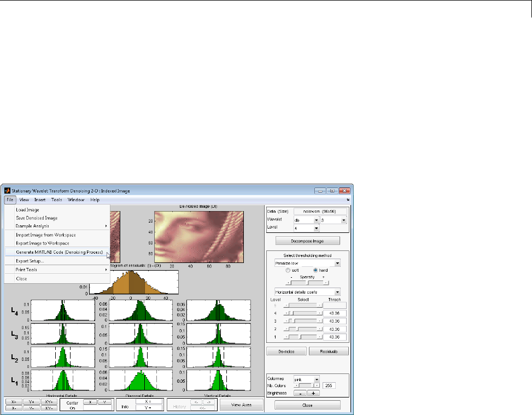Image resolution: width=532 pixels, height=415 pixels.
Task: Select the hard thresholding radio button
Action: pos(315,271)
